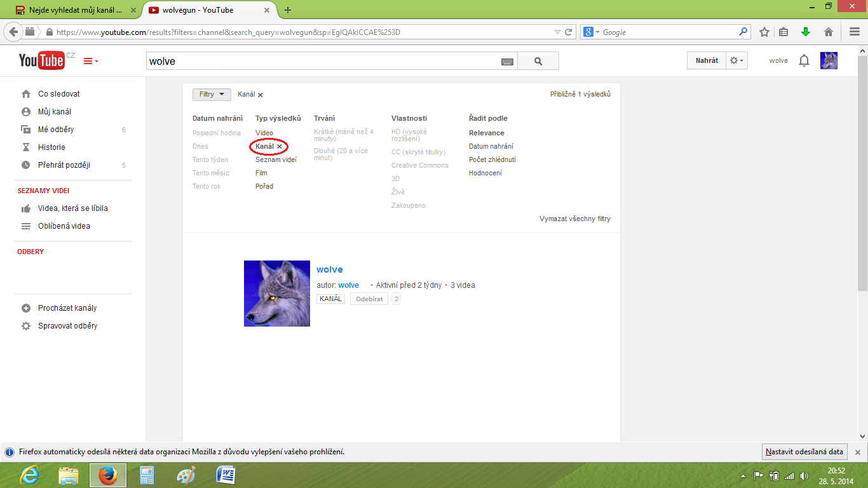The image size is (868, 488).
Task: Open Historie in the sidebar
Action: (x=51, y=147)
